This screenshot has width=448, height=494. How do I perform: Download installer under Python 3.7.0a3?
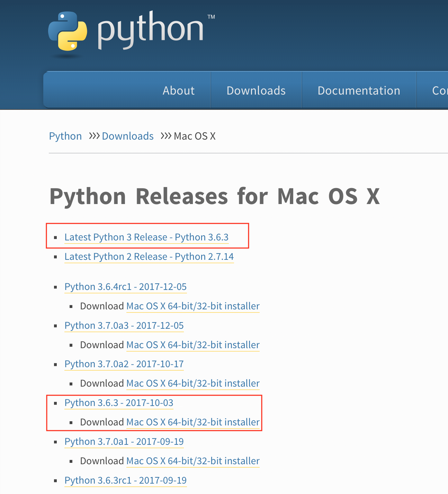click(193, 345)
